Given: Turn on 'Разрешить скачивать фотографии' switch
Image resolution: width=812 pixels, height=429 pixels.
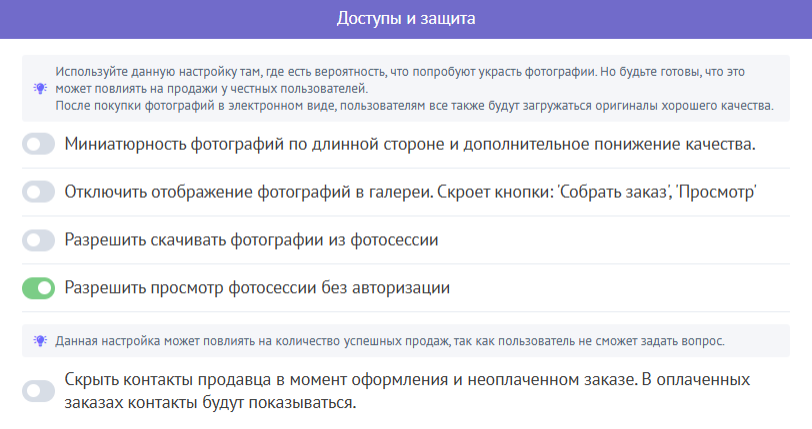Looking at the screenshot, I should [x=38, y=240].
